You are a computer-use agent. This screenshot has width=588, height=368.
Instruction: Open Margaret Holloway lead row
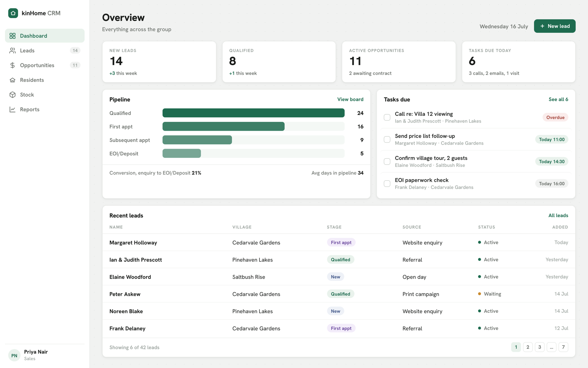339,243
